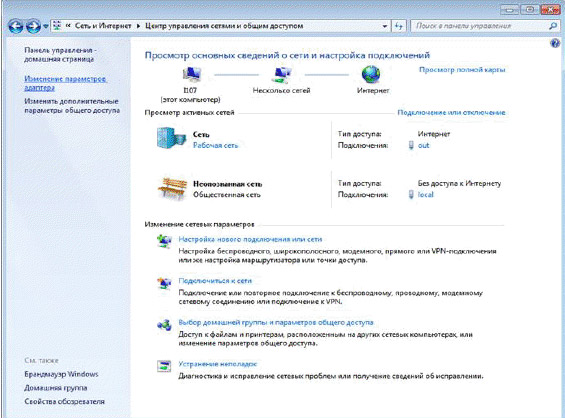Open Изменение параметров адаптера link
The image size is (565, 418).
(x=65, y=83)
